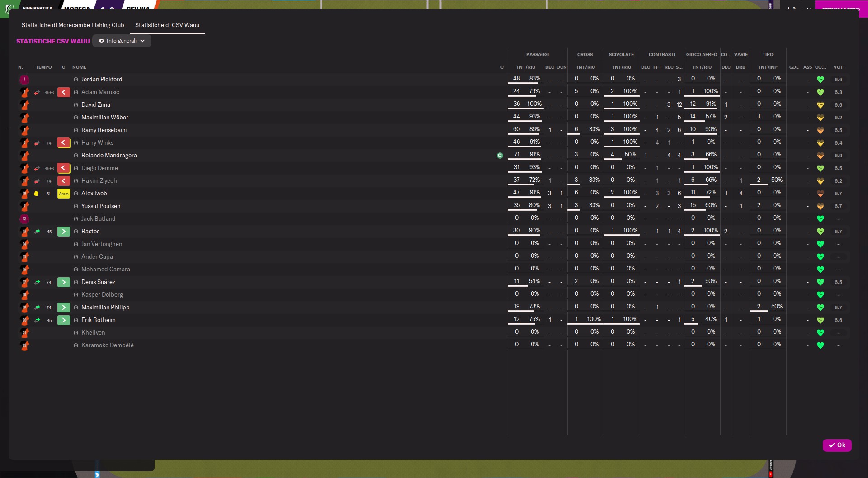Viewport: 868px width, 478px height.
Task: Click the substituted-off arrow for Adam Marušić
Action: click(x=64, y=92)
